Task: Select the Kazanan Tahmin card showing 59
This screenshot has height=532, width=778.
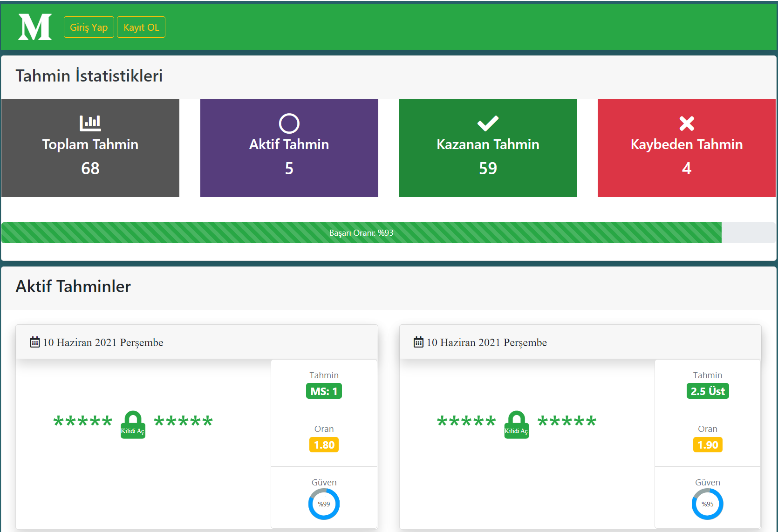Action: click(x=488, y=148)
